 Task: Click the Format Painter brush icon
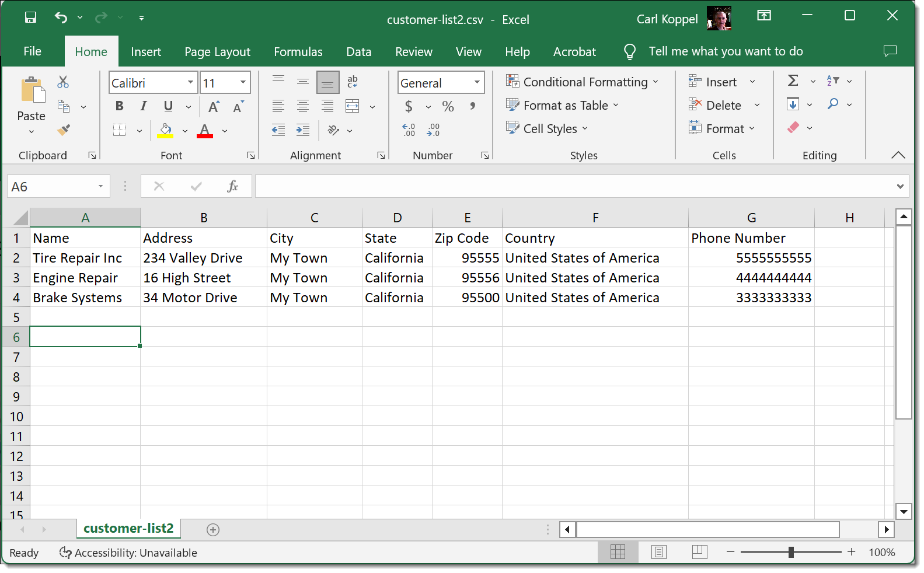[64, 130]
